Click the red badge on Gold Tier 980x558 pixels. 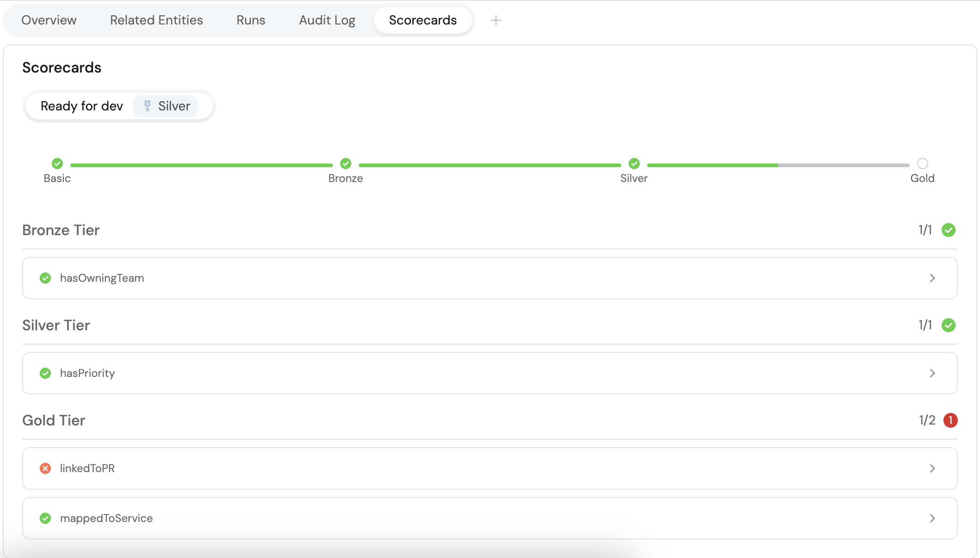[950, 420]
